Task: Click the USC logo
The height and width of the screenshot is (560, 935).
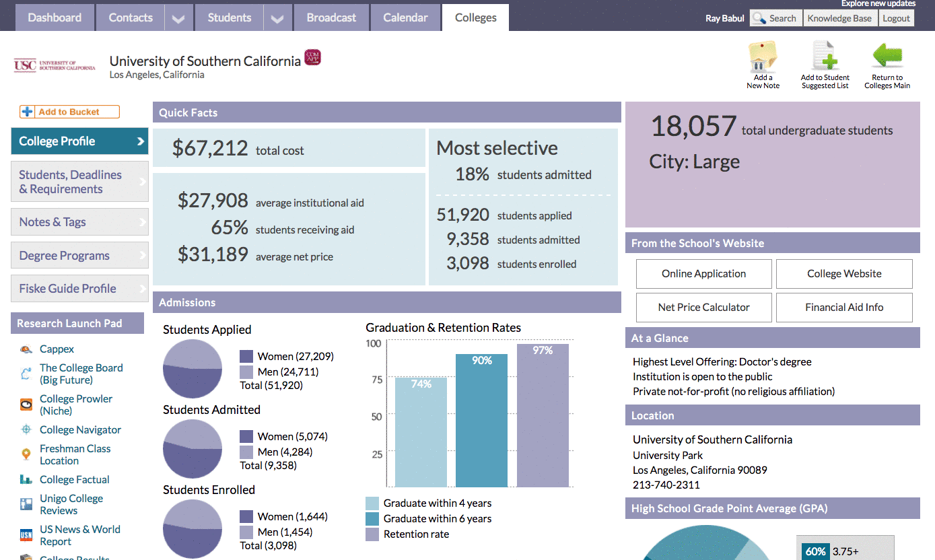Action: coord(55,65)
